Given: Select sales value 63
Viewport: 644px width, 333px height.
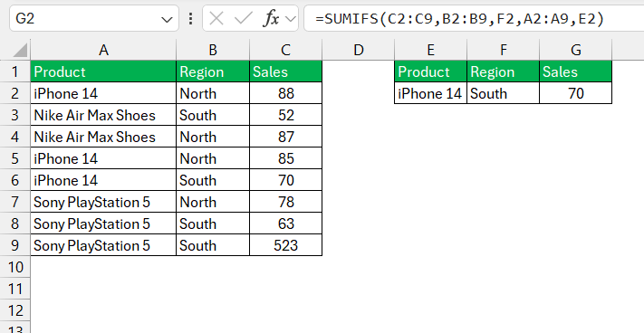Looking at the screenshot, I should 286,224.
